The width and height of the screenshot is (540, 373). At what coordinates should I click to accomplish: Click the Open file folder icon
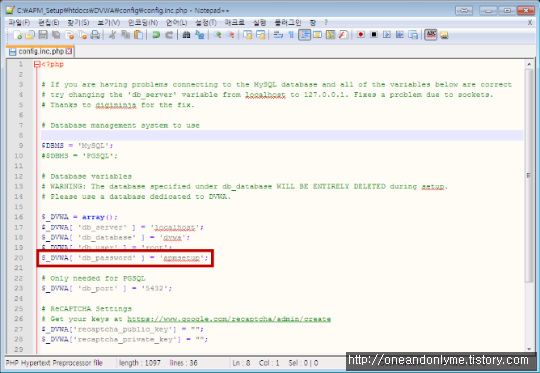click(x=30, y=35)
